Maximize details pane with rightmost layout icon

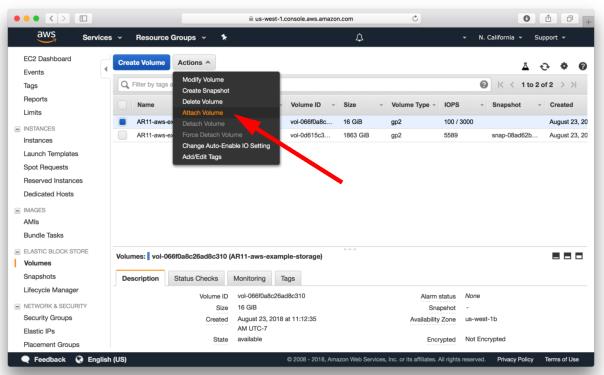tap(579, 256)
